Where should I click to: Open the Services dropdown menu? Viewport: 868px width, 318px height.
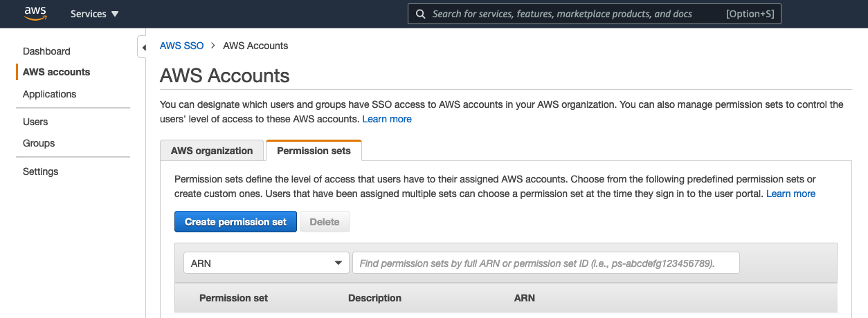coord(94,14)
